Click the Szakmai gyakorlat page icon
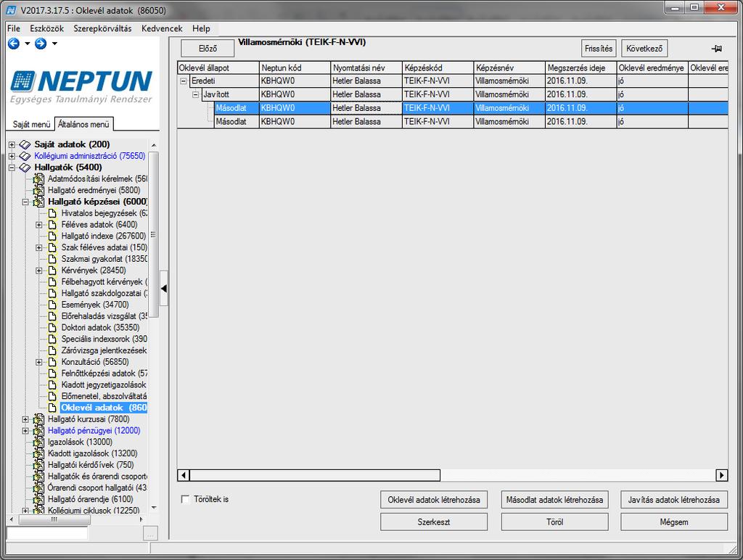Screen dimensions: 743x560 tap(52, 259)
